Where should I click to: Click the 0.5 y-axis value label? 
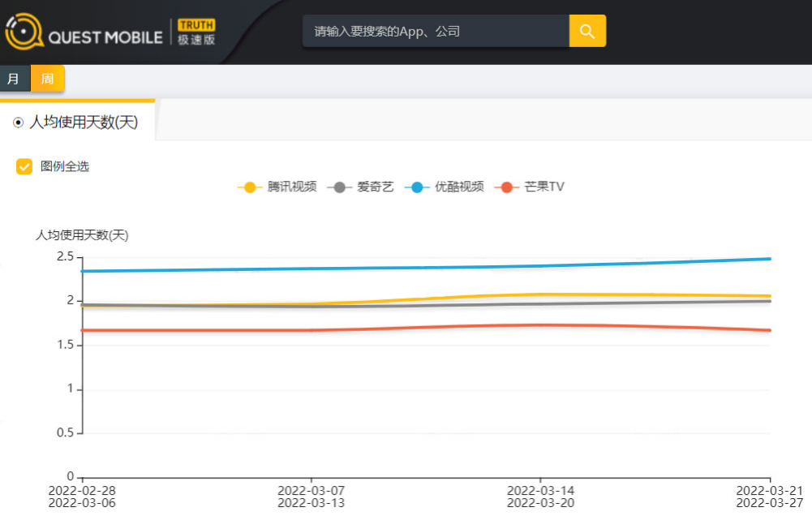(x=65, y=432)
